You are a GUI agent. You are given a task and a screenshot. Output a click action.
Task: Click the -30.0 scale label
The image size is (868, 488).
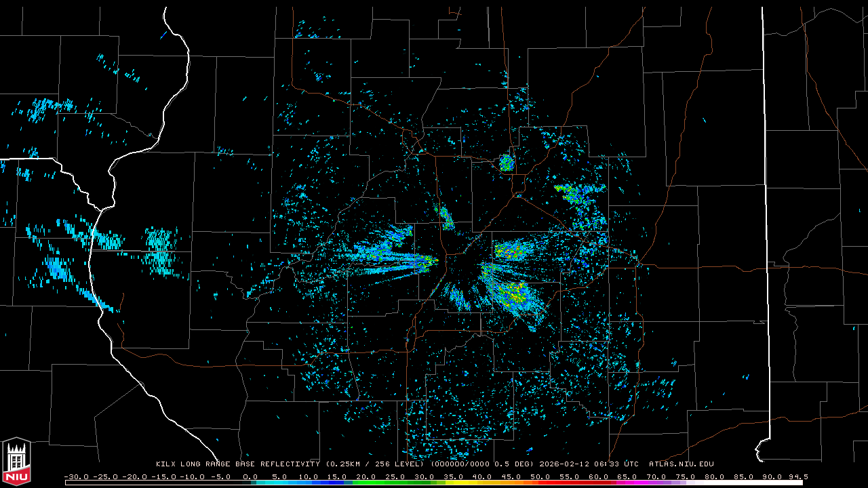click(78, 476)
